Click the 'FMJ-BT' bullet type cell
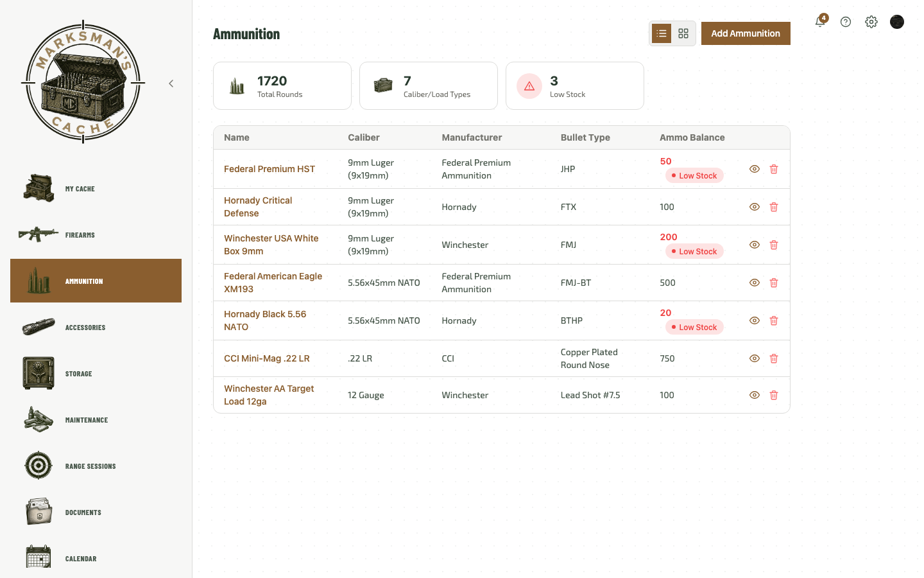This screenshot has width=924, height=578. 576,283
